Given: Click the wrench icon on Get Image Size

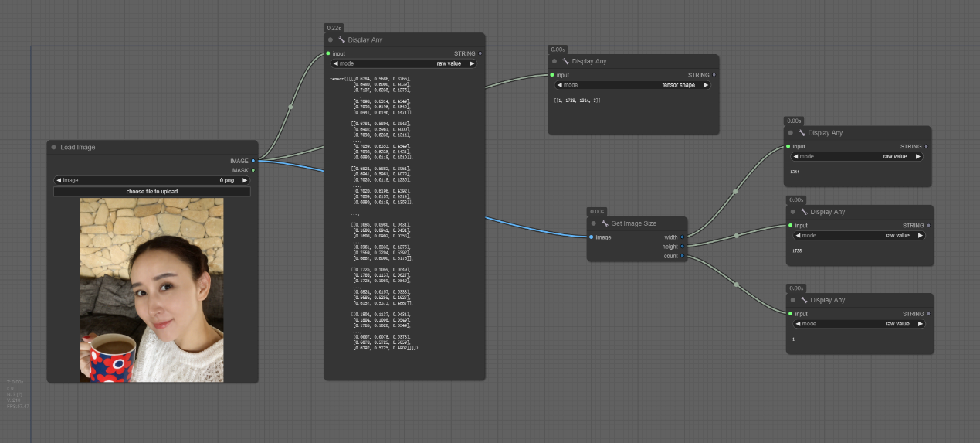Looking at the screenshot, I should pos(605,223).
